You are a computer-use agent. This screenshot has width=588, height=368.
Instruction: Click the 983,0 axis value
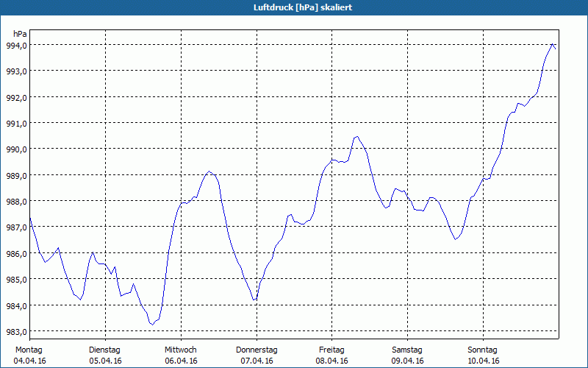coord(16,332)
